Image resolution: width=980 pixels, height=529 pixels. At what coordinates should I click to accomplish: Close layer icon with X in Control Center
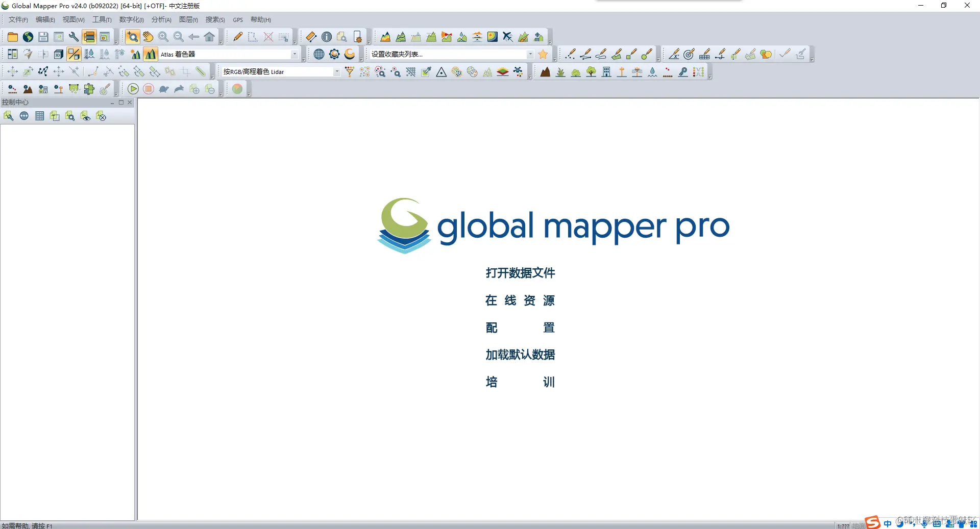click(101, 116)
